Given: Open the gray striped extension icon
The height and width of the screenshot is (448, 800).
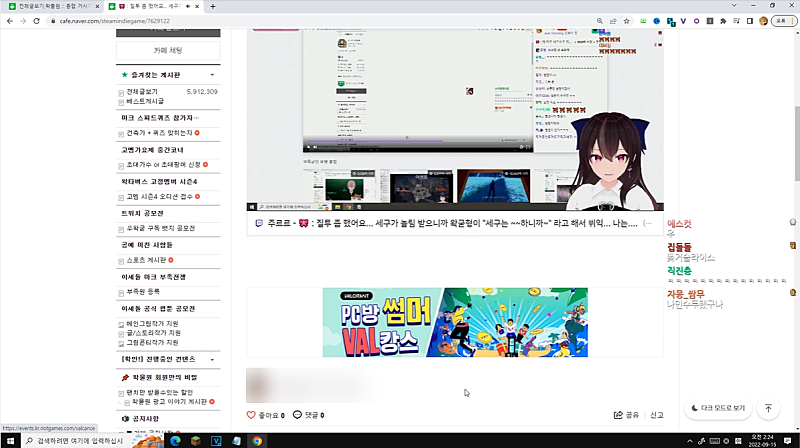Looking at the screenshot, I should point(710,21).
